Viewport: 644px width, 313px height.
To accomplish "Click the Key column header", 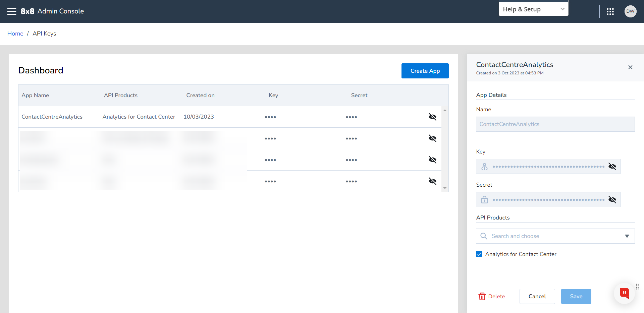I will [x=273, y=95].
